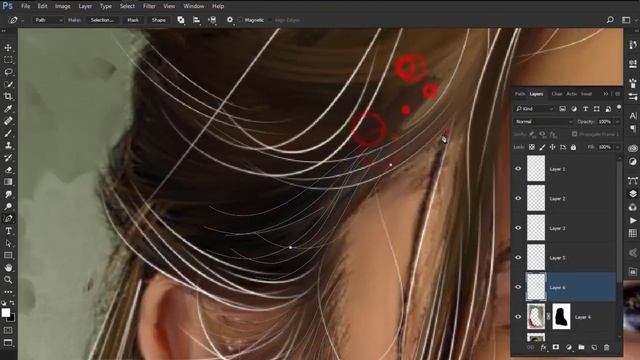The height and width of the screenshot is (360, 640).
Task: Select the Quick Selection tool
Action: pos(8,84)
